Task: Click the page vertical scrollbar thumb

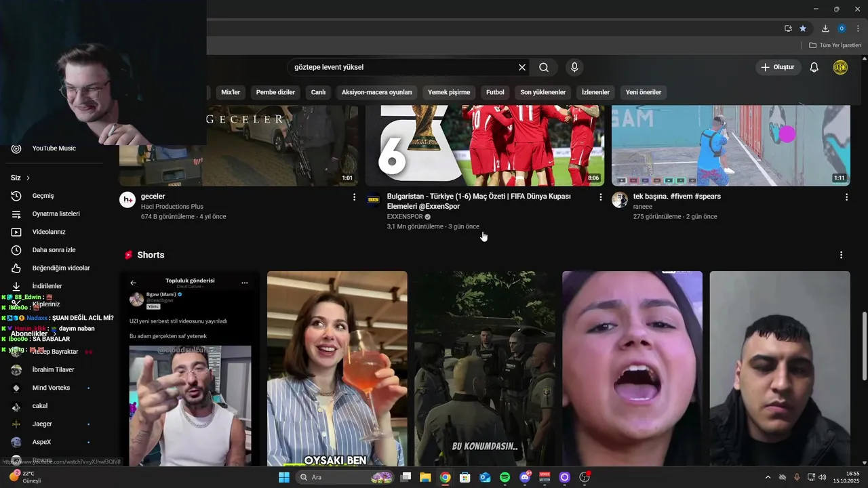Action: coord(864,346)
